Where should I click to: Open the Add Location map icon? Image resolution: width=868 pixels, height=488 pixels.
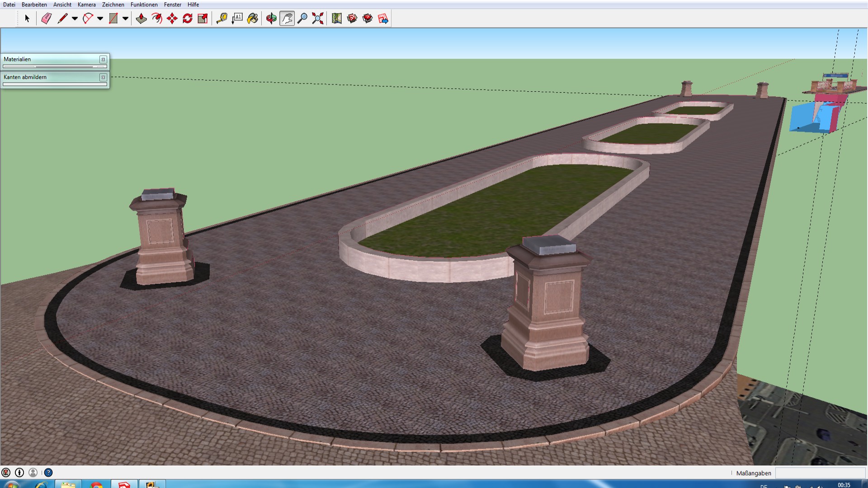tap(336, 19)
